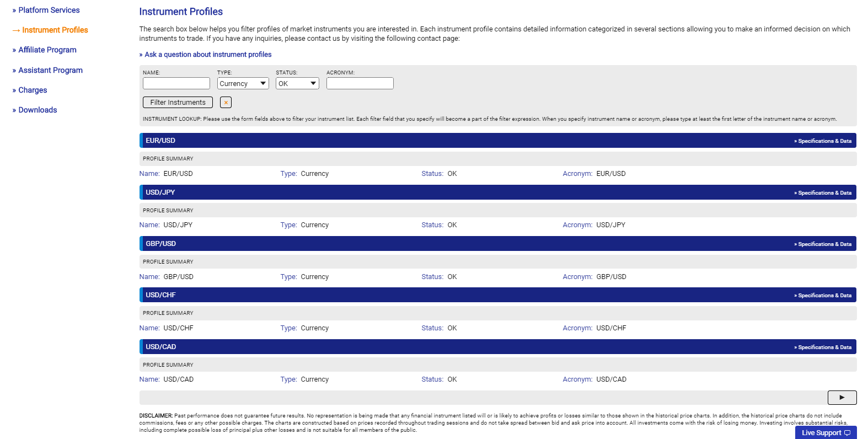
Task: Open Platform Services in the sidebar
Action: (x=49, y=10)
